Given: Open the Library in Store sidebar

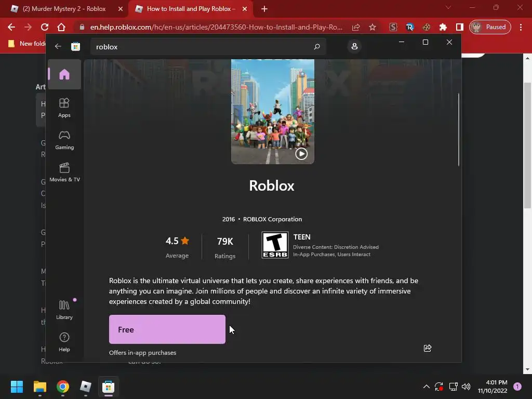Looking at the screenshot, I should point(64,310).
